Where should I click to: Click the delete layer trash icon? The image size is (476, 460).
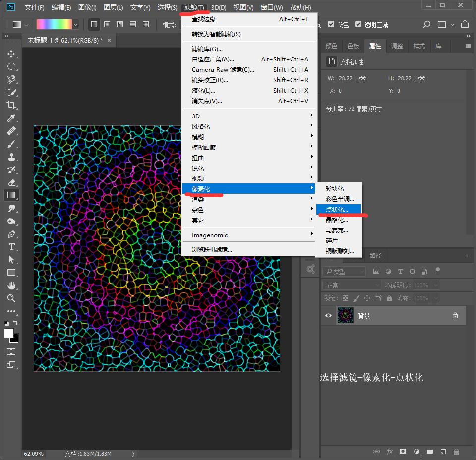point(456,452)
